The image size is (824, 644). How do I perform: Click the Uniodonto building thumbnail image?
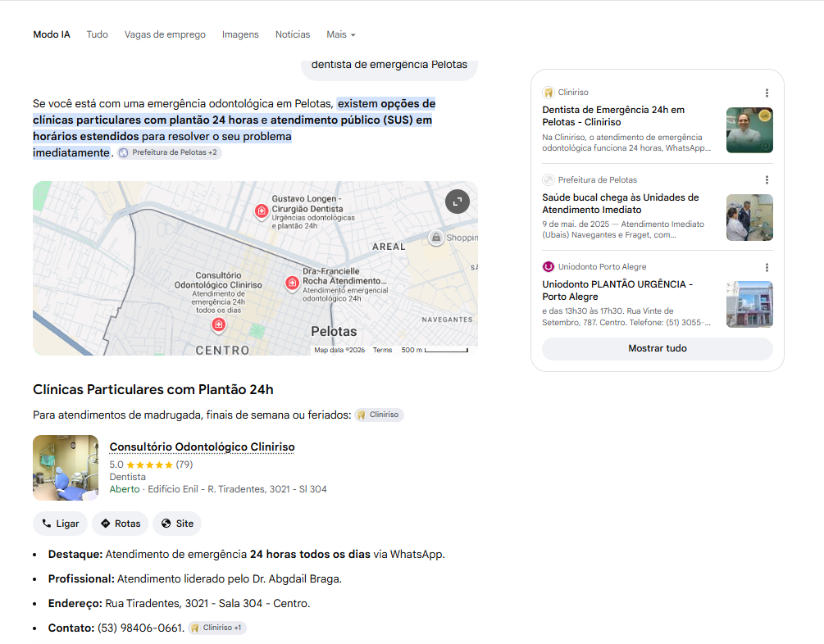[x=749, y=304]
